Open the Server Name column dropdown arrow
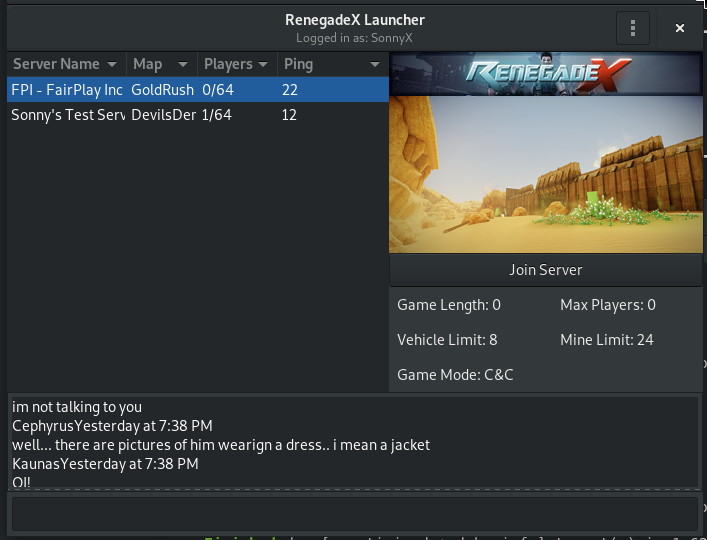The image size is (707, 540). click(x=112, y=64)
